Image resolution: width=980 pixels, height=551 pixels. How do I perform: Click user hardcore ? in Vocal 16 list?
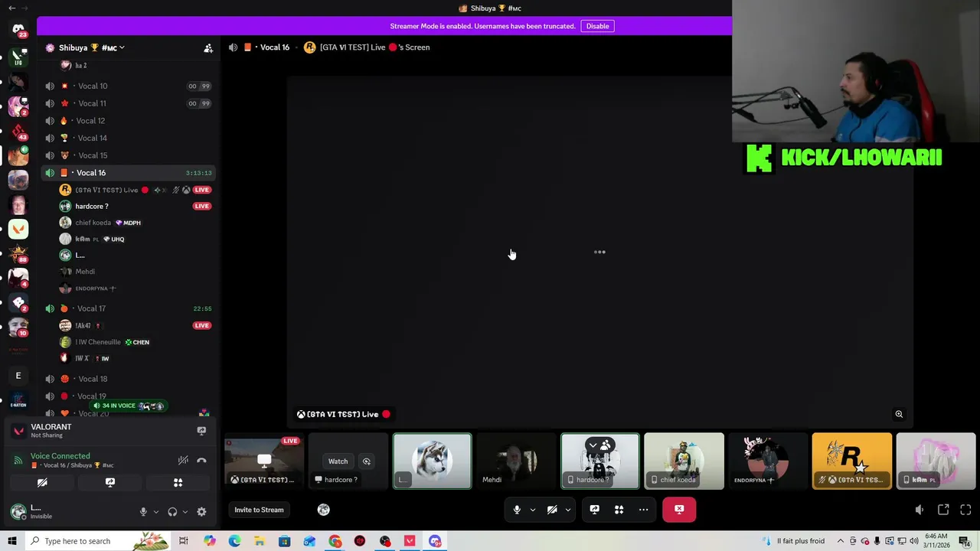[x=136, y=206]
